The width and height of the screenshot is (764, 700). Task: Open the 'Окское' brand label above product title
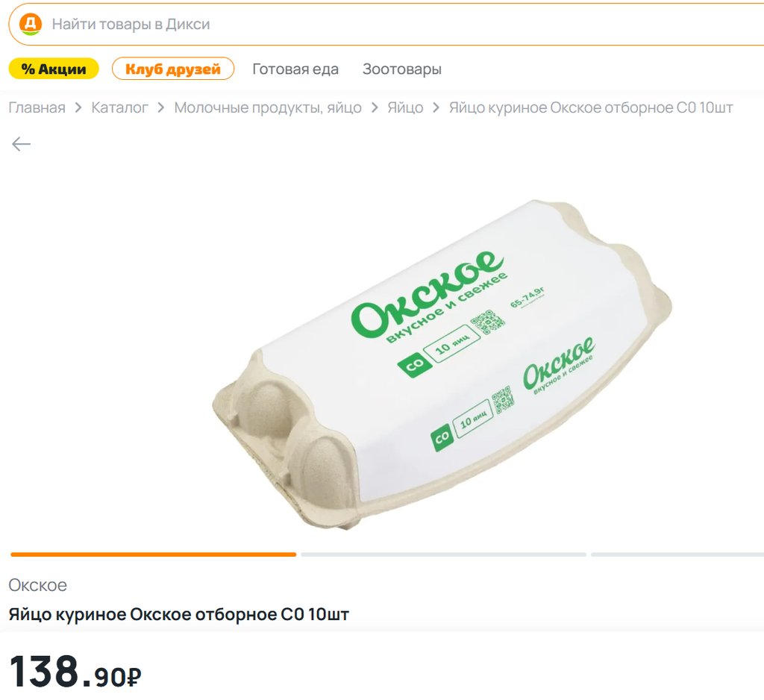(x=38, y=585)
